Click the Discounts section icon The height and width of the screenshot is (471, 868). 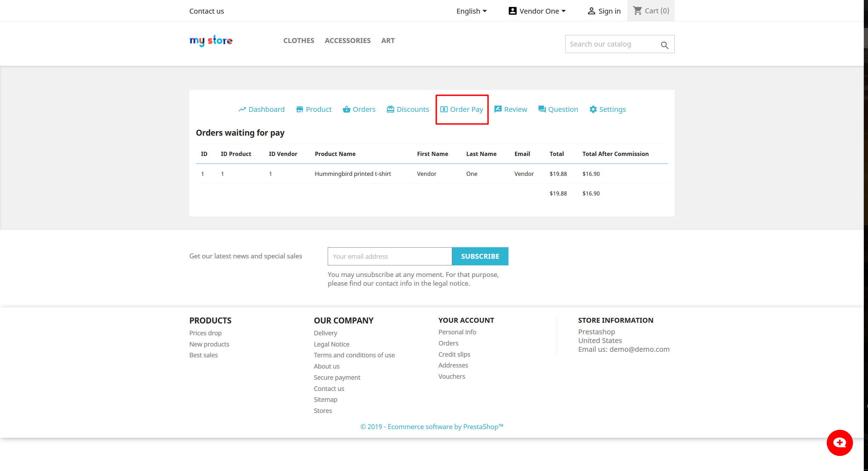[390, 109]
